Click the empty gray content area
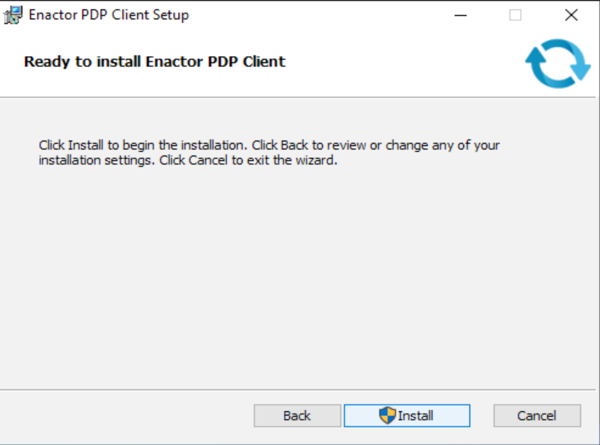The width and height of the screenshot is (600, 445). click(x=300, y=270)
